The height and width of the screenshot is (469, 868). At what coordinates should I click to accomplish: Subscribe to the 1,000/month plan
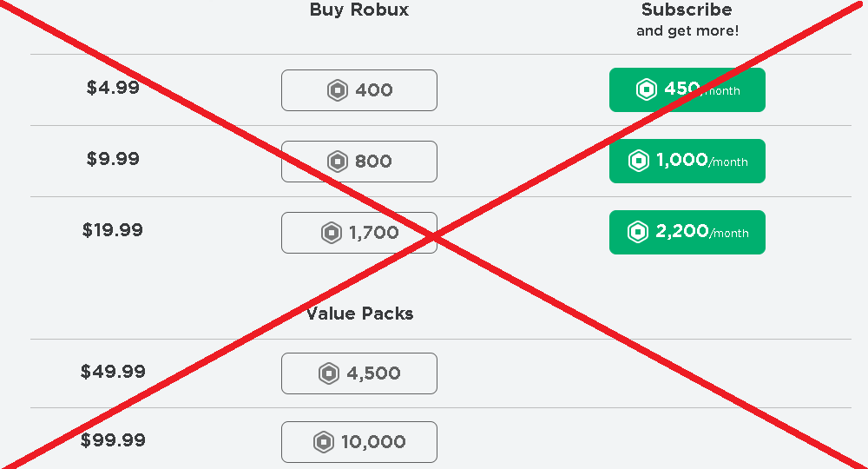(x=687, y=162)
